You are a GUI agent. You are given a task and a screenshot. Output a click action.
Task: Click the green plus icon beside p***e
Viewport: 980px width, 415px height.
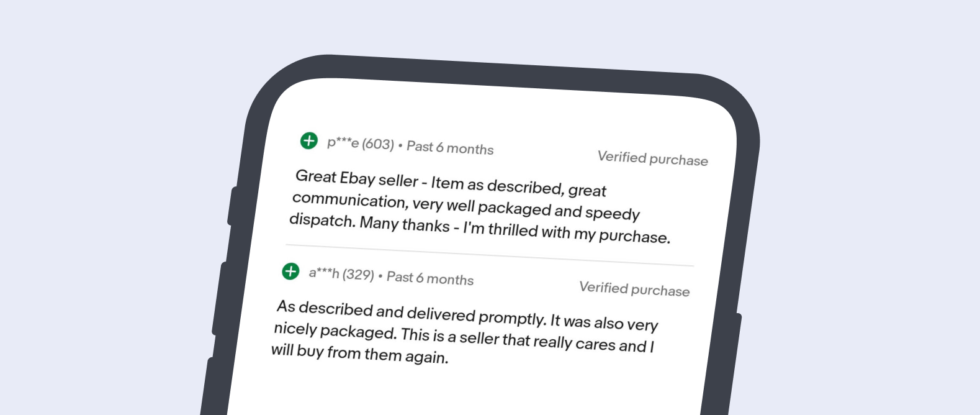[x=308, y=141]
